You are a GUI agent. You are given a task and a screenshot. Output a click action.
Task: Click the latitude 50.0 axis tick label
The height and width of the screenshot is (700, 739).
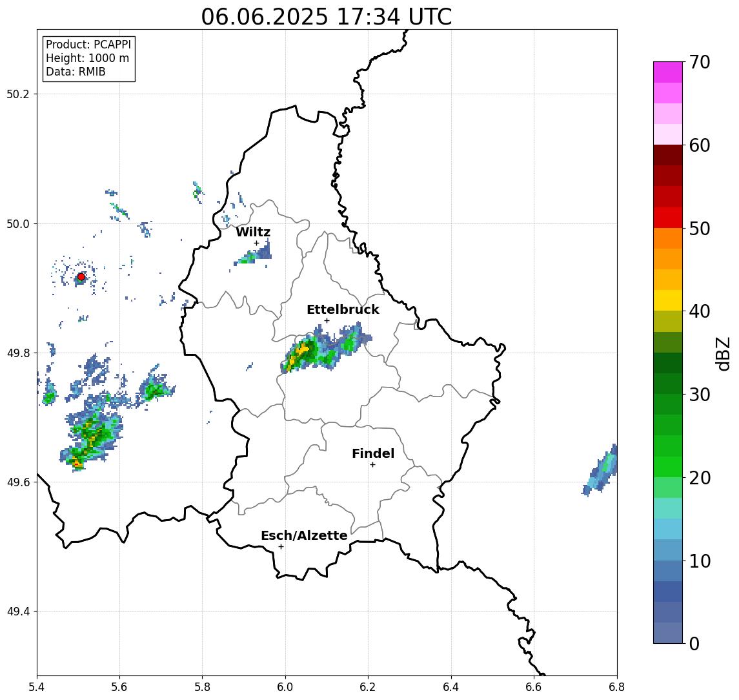click(18, 223)
